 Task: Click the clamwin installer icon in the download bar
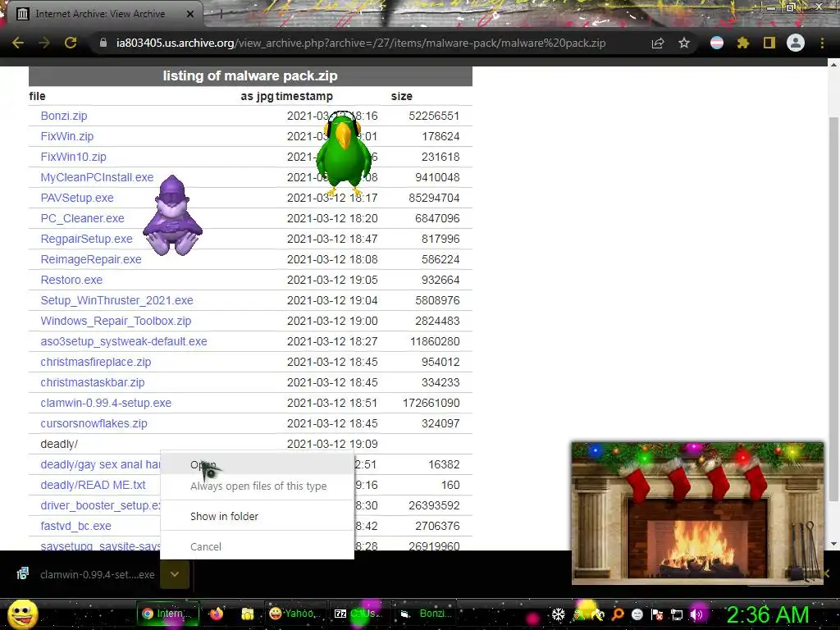[x=22, y=574]
